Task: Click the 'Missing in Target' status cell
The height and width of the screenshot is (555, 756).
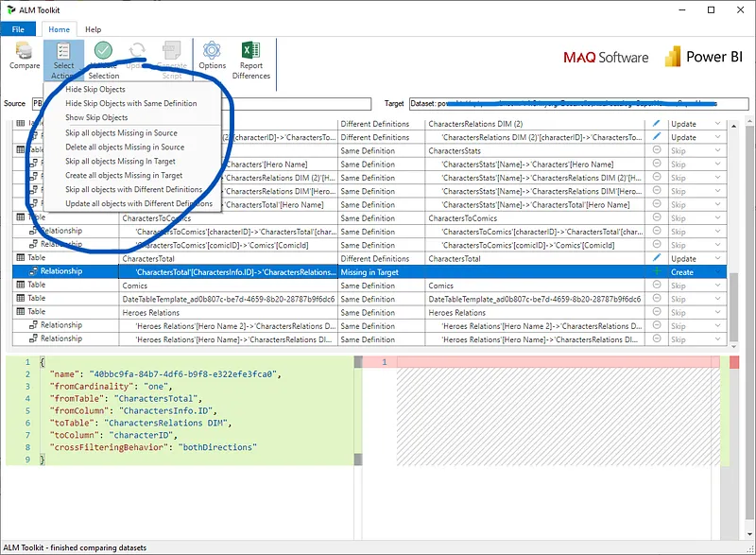Action: [x=381, y=272]
